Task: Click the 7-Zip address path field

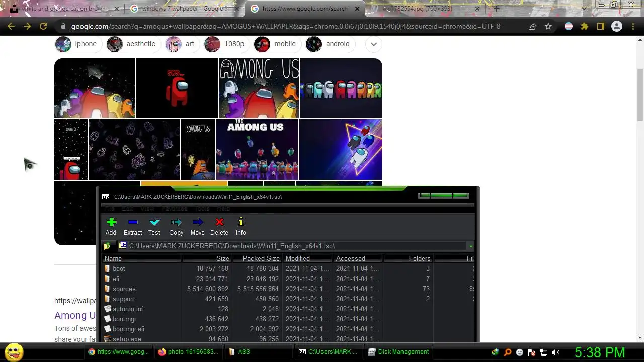Action: coord(292,246)
